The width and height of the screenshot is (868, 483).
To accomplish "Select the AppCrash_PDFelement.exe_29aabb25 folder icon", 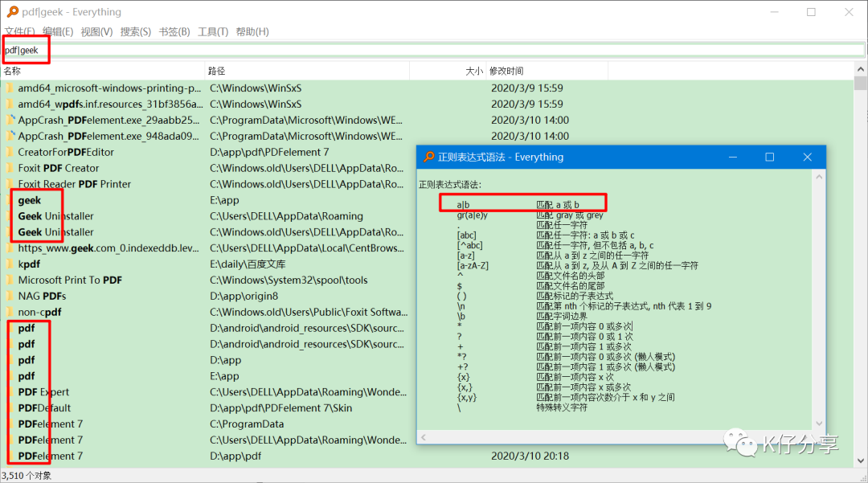I will (x=10, y=120).
